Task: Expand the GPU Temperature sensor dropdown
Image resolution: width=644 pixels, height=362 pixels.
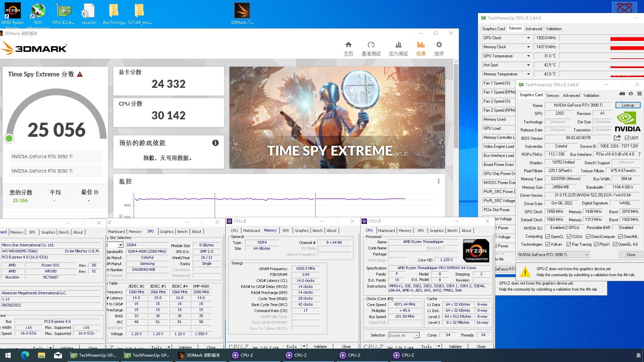Action: pos(528,56)
